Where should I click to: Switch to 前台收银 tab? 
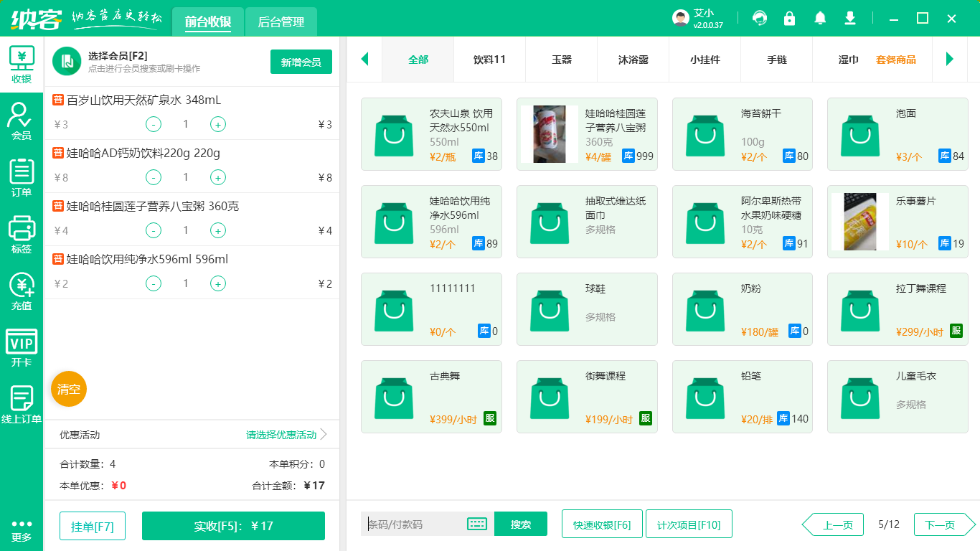coord(208,22)
